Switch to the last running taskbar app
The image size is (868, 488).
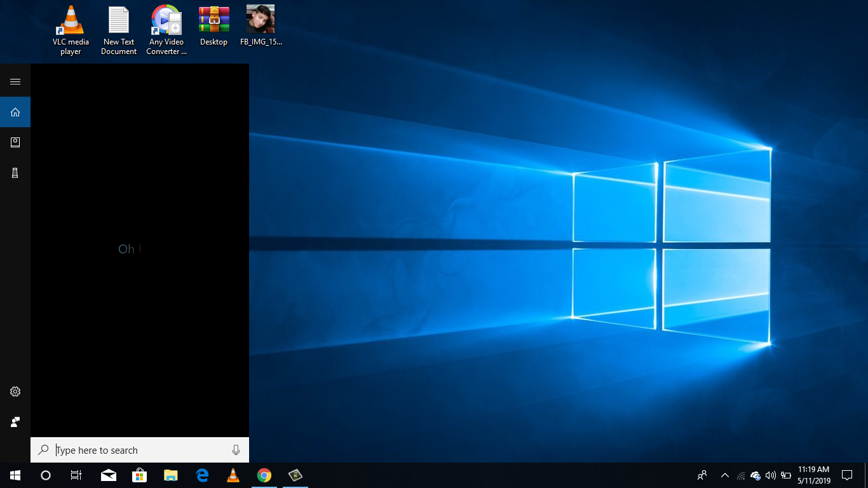click(295, 475)
